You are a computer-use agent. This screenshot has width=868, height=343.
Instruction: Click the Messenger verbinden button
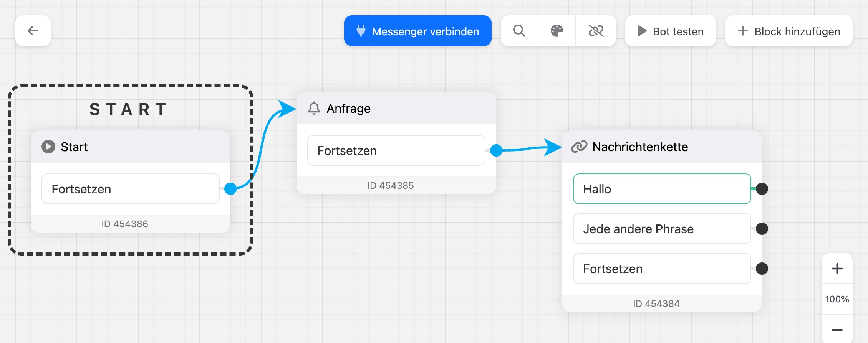point(417,31)
